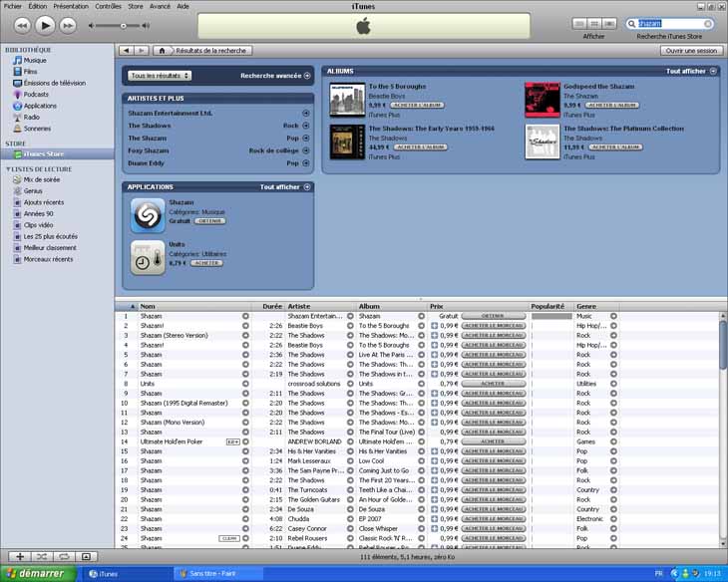The width and height of the screenshot is (728, 582).
Task: Open the Aide menu
Action: click(x=182, y=6)
